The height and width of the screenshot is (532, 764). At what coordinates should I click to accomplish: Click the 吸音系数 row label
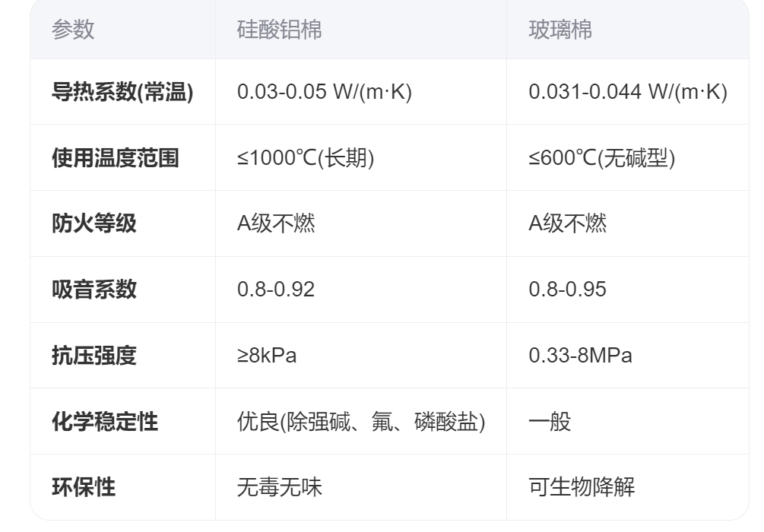94,290
